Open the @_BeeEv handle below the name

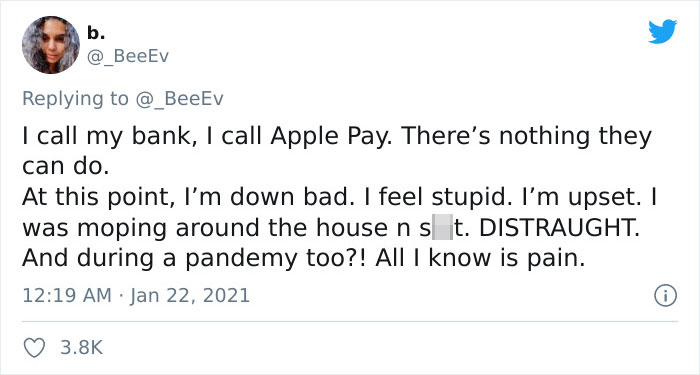point(128,57)
